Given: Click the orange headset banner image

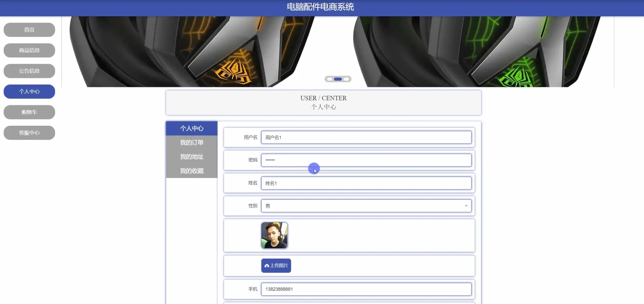Looking at the screenshot, I should (192, 52).
